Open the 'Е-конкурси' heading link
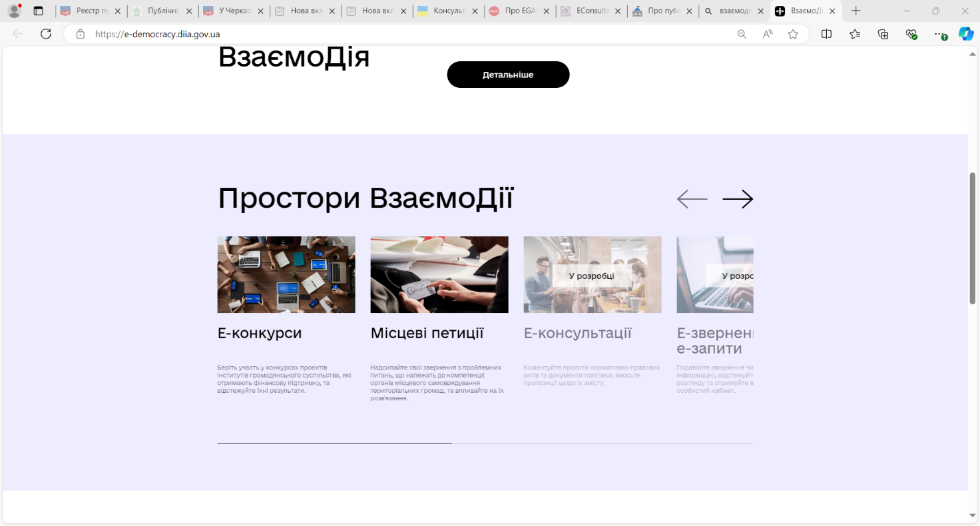 pos(260,333)
